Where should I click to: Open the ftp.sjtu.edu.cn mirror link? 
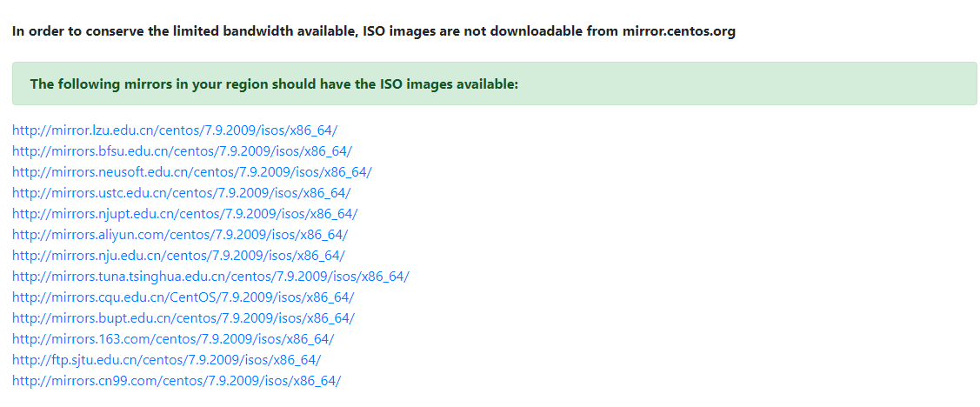coord(166,359)
